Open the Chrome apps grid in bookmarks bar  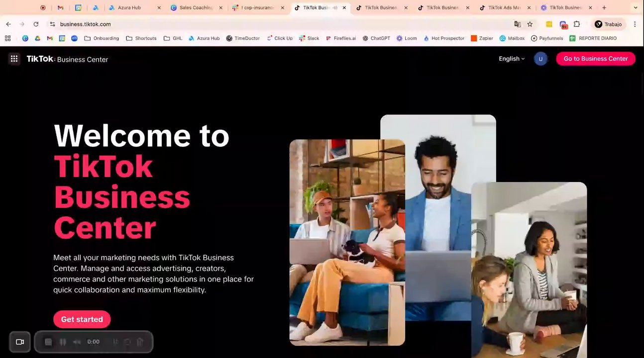click(x=7, y=38)
